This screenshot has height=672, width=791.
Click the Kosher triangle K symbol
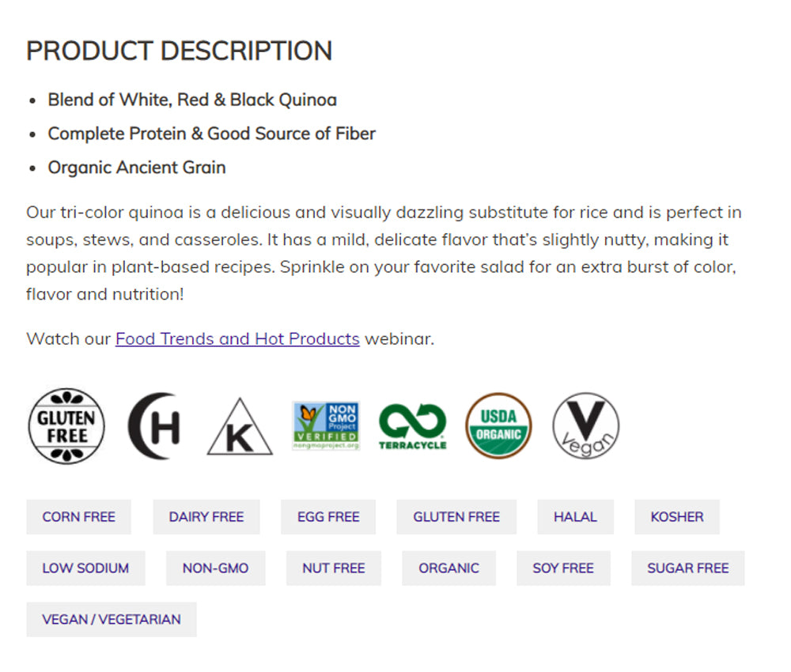tap(240, 428)
